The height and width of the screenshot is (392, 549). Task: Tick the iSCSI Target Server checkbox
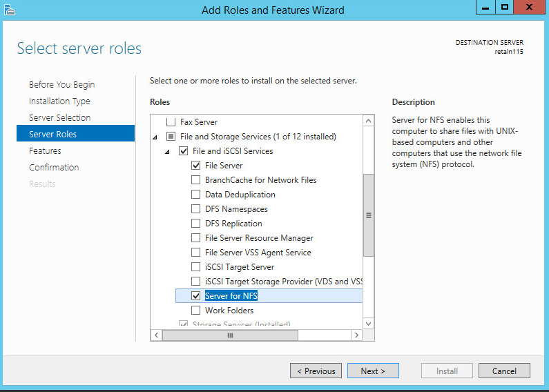(196, 267)
